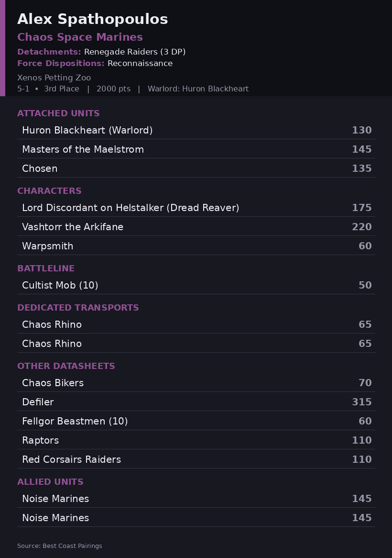
Task: Click the Xenos Petting Zoo event name
Action: pos(54,78)
